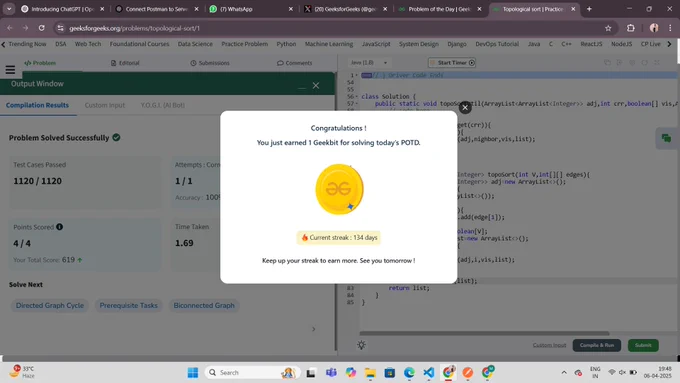The height and width of the screenshot is (383, 680).
Task: Toggle editor theme with lightbulb icon
Action: pyautogui.click(x=361, y=345)
